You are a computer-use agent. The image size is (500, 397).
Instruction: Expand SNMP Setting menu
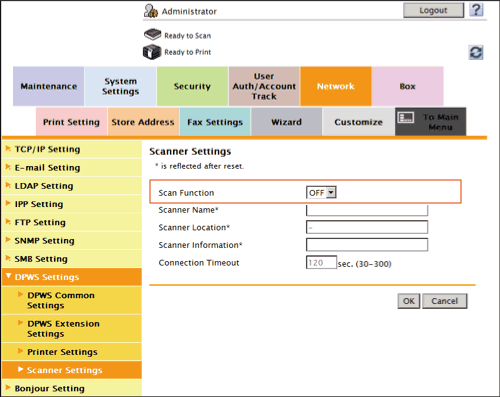[72, 241]
